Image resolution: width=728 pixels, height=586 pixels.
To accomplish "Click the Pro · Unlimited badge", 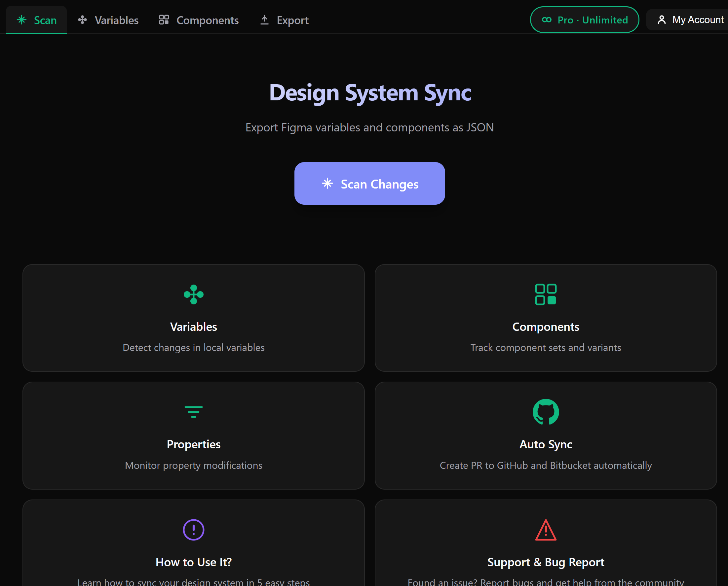I will tap(584, 19).
